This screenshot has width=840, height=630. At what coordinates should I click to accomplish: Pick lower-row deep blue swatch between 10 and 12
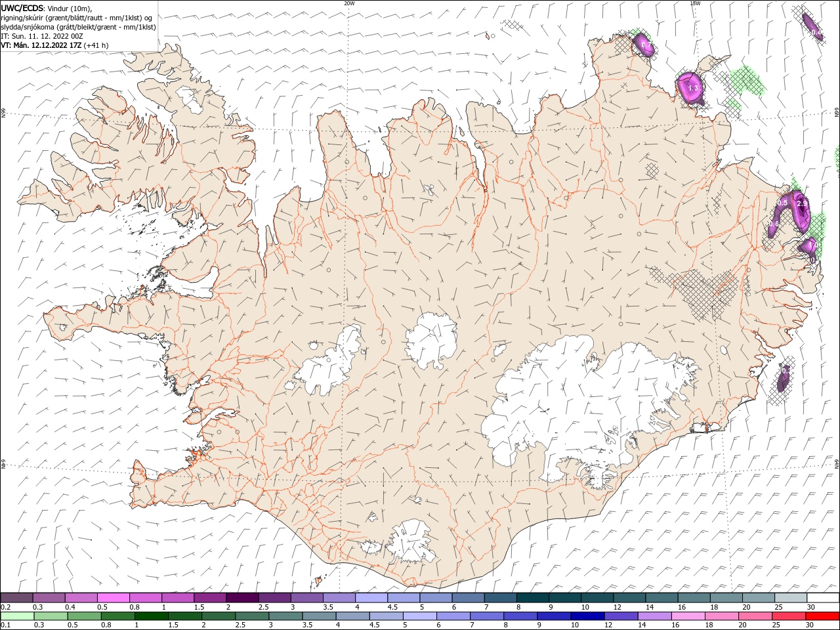[587, 616]
